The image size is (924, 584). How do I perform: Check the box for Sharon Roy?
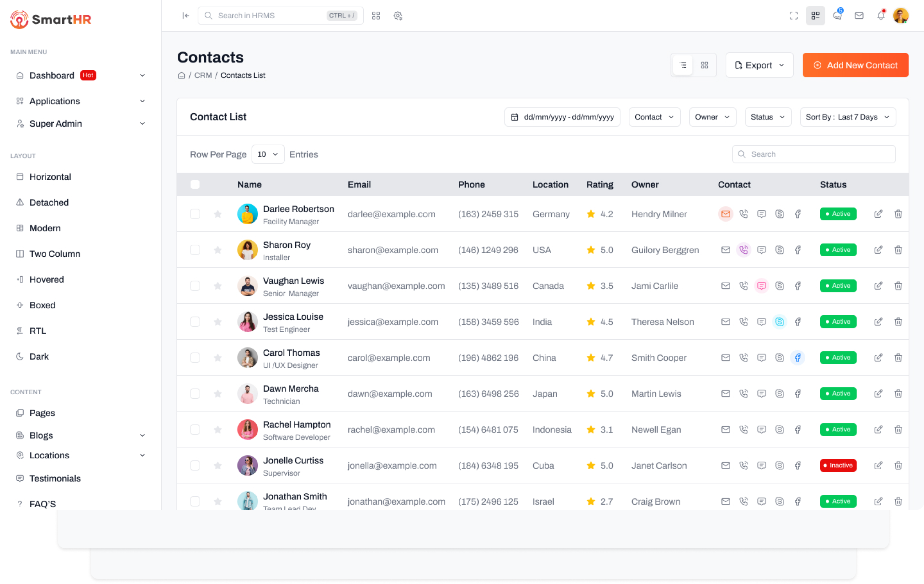click(195, 250)
